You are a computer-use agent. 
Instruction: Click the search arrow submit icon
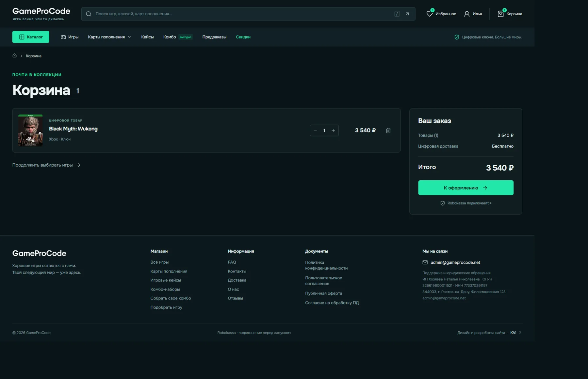pos(407,14)
